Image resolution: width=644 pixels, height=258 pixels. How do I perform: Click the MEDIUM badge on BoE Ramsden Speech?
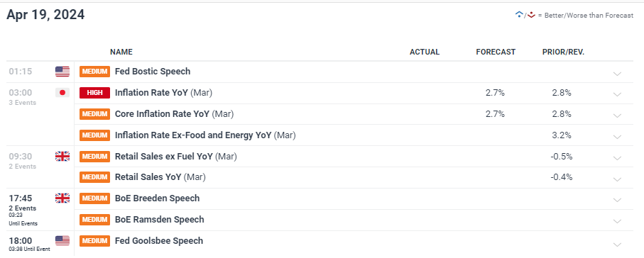95,220
